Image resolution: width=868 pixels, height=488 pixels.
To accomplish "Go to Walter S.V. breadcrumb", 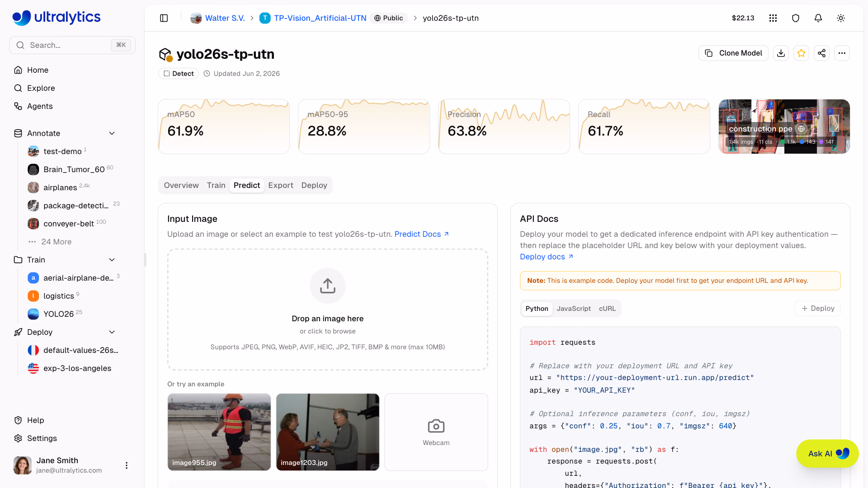I will (x=225, y=18).
